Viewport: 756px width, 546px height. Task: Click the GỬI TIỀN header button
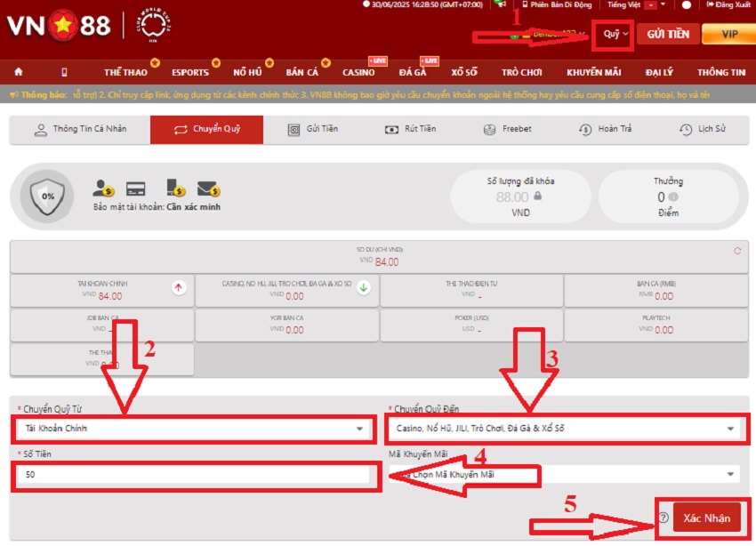(668, 34)
